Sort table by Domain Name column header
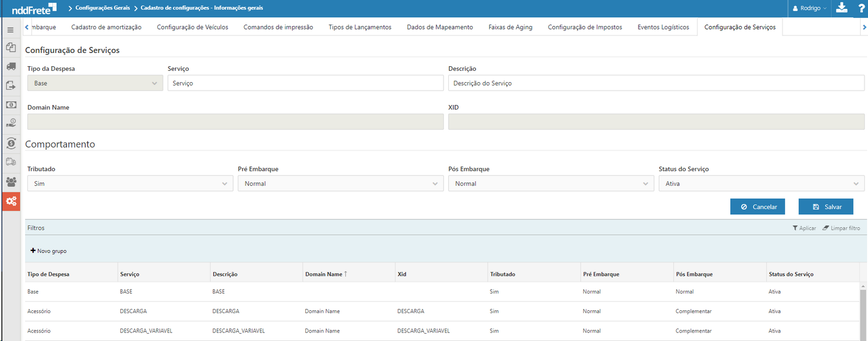 point(324,274)
